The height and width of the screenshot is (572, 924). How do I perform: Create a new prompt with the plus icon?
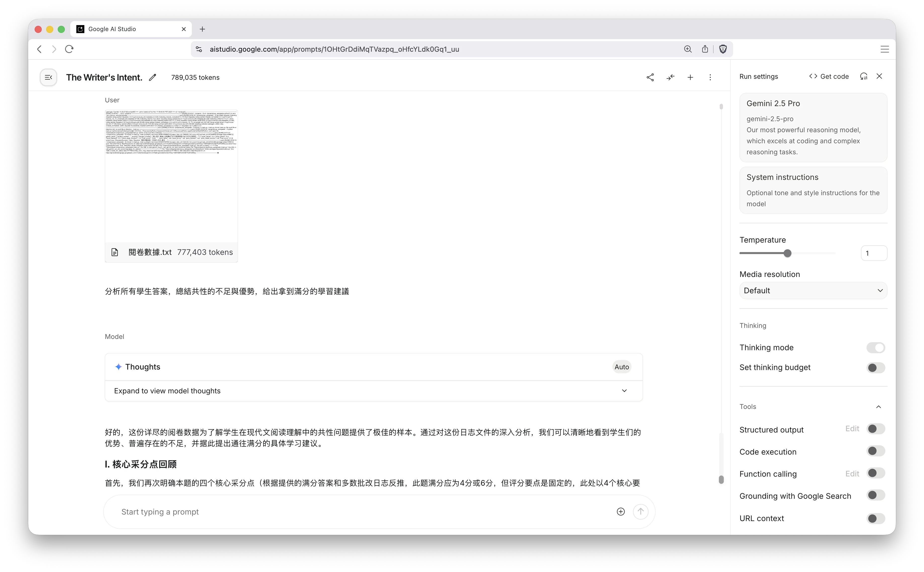690,77
